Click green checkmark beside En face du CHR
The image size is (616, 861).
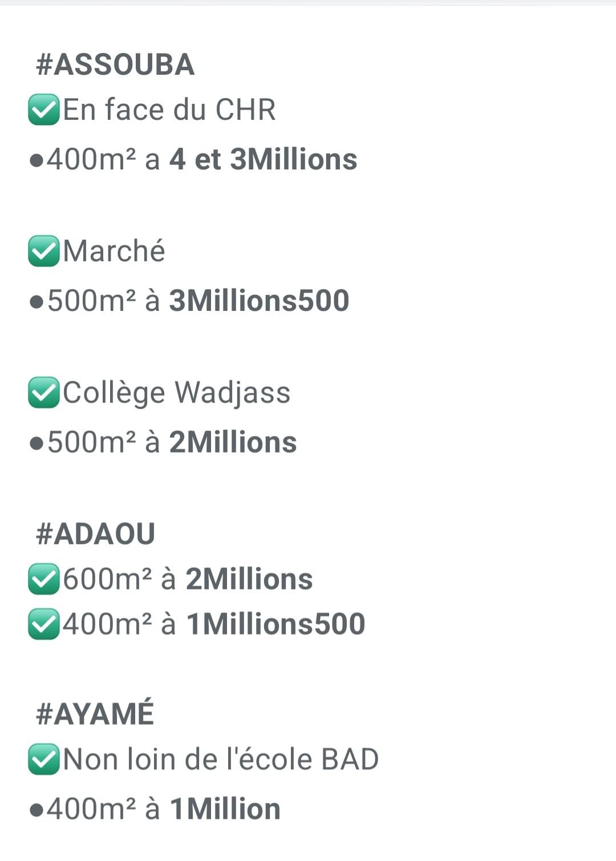tap(43, 110)
